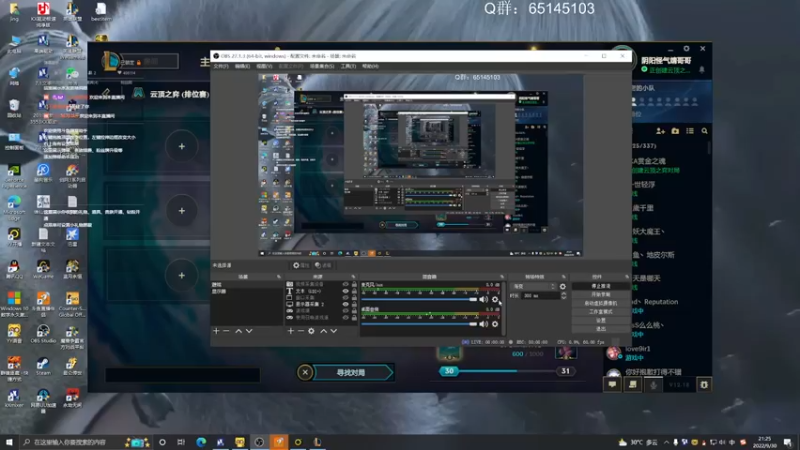Open Help (H) menu in OBS menu bar
The height and width of the screenshot is (450, 800).
370,66
